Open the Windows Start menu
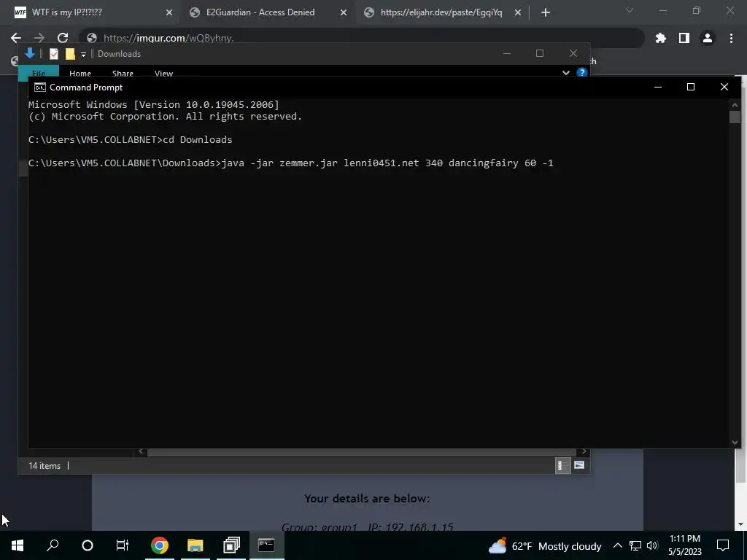 [x=18, y=545]
